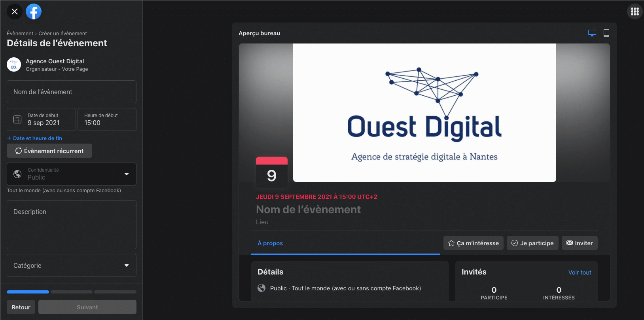Click the globe icon in Confidentialité field
Viewport: 644px width, 320px height.
point(17,174)
